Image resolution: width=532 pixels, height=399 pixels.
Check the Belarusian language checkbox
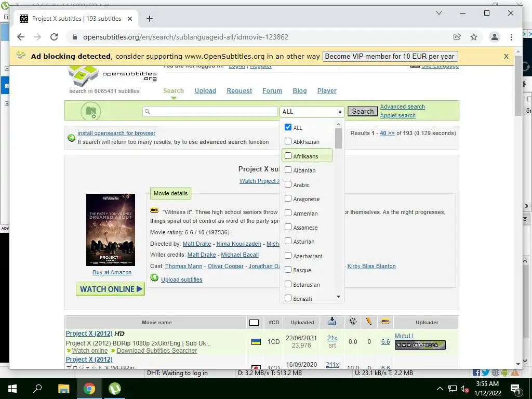(288, 284)
